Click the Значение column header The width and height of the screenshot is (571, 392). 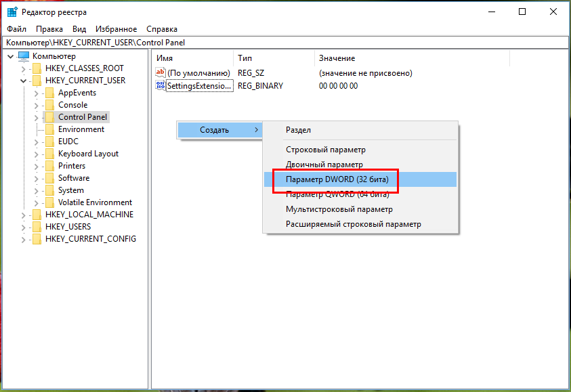pos(337,58)
